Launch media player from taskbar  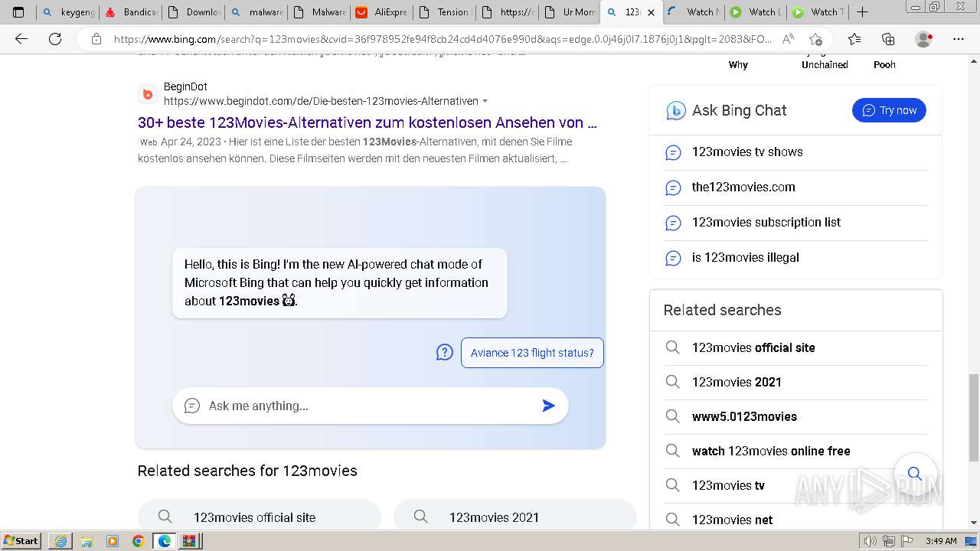click(113, 541)
